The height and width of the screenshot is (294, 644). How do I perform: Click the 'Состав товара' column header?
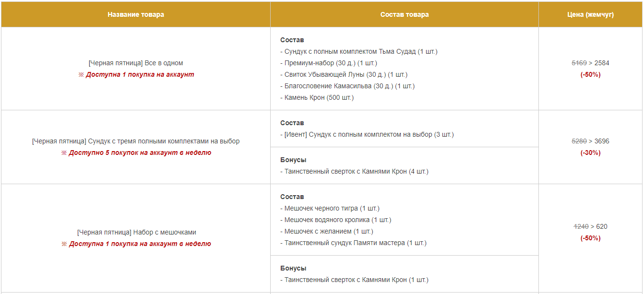point(405,14)
